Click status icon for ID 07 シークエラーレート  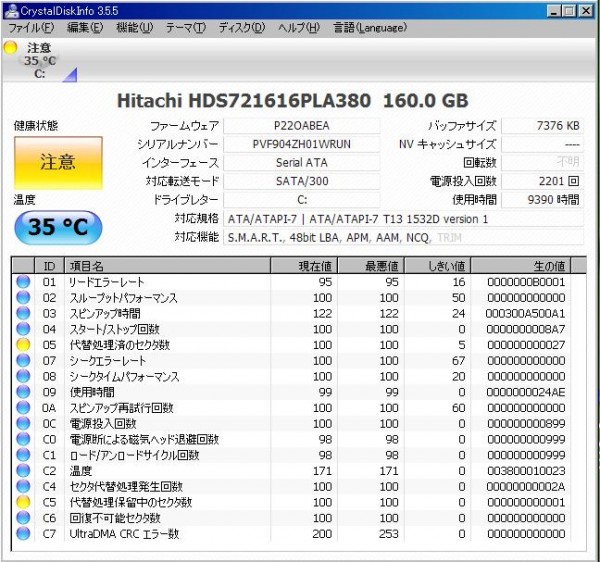click(x=23, y=360)
